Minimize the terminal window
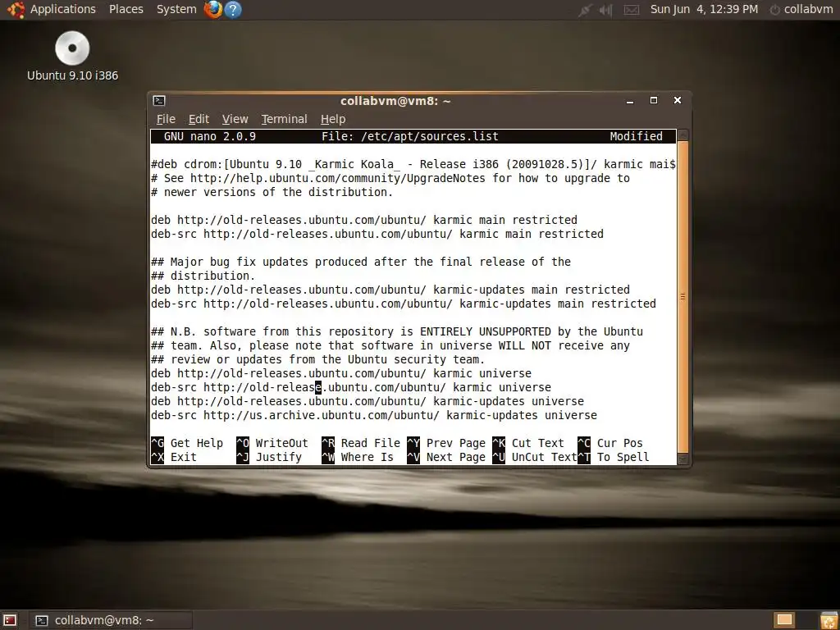This screenshot has height=630, width=840. click(630, 101)
